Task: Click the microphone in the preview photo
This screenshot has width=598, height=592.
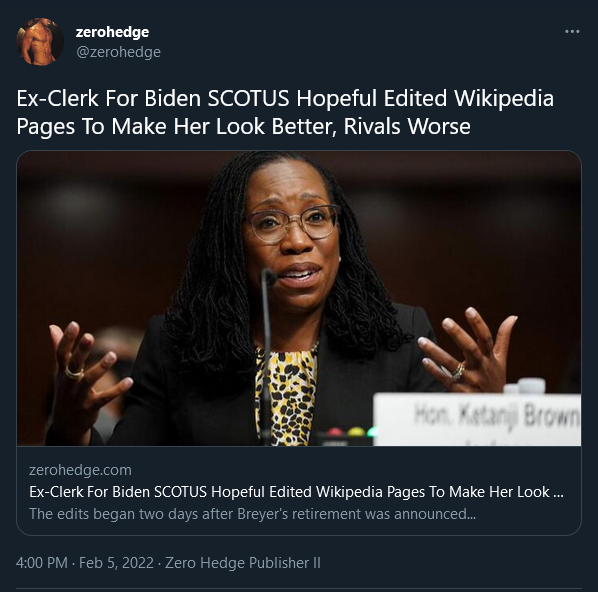Action: 268,355
